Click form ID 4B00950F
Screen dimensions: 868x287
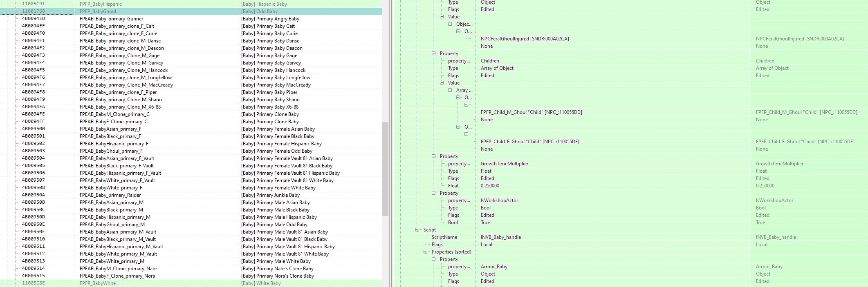34,232
